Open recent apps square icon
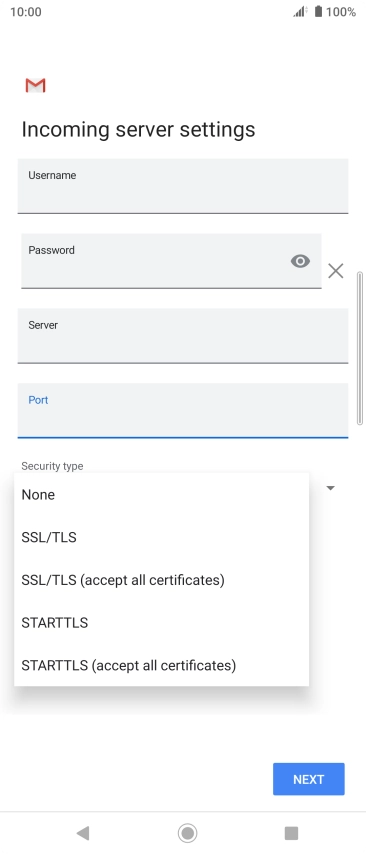 point(291,833)
